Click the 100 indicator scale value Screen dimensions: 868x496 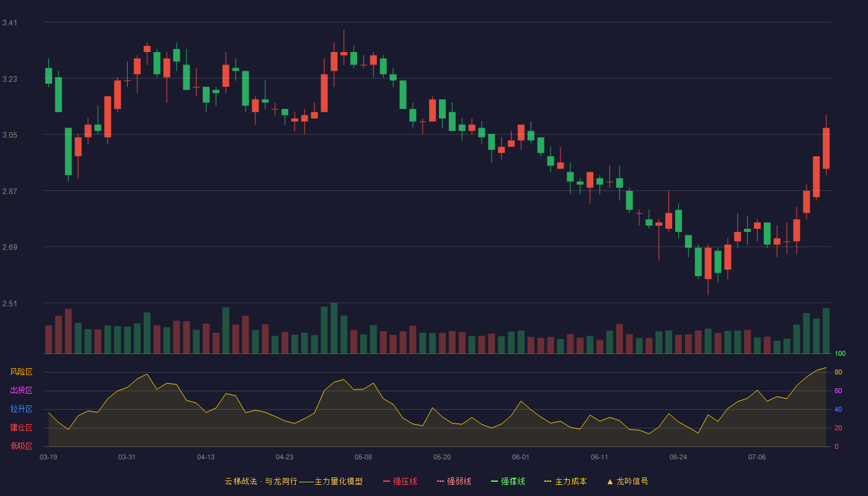[840, 353]
